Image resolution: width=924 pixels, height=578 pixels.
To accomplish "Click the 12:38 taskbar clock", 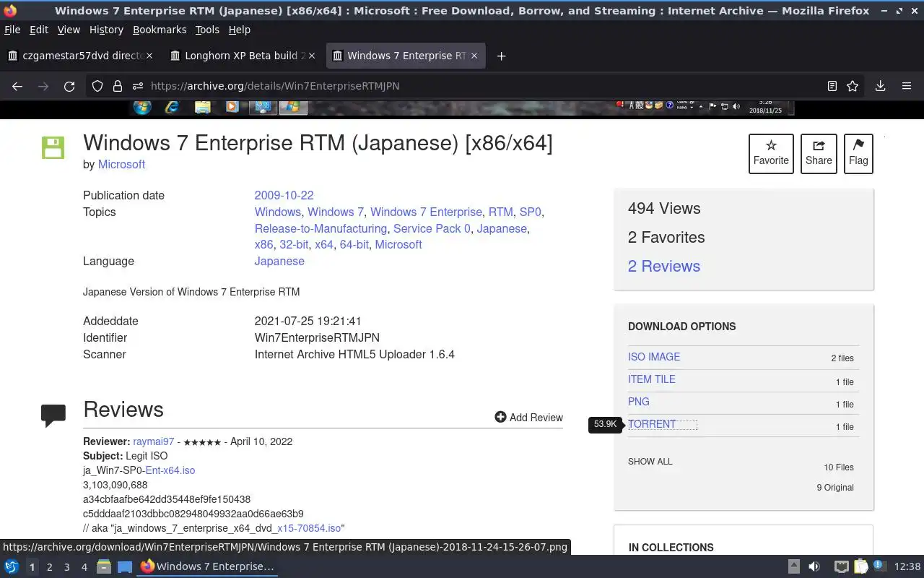I will coord(907,567).
